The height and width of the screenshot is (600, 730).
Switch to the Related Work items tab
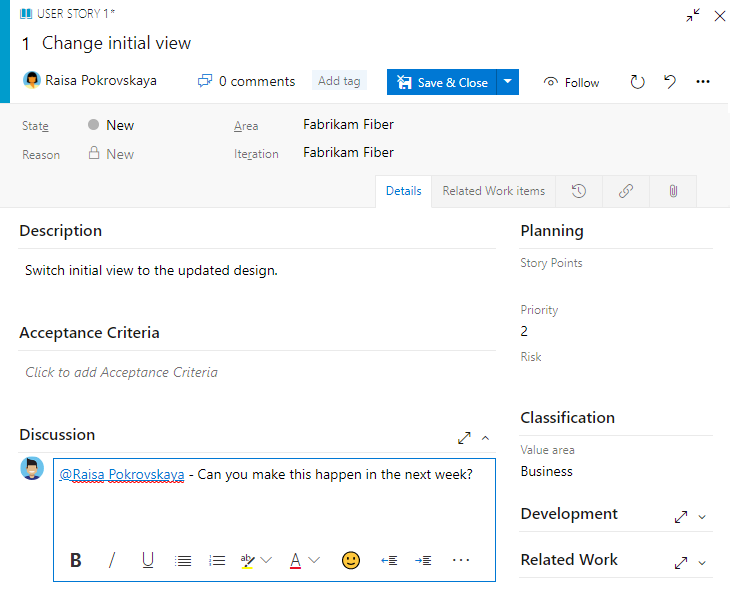tap(494, 191)
